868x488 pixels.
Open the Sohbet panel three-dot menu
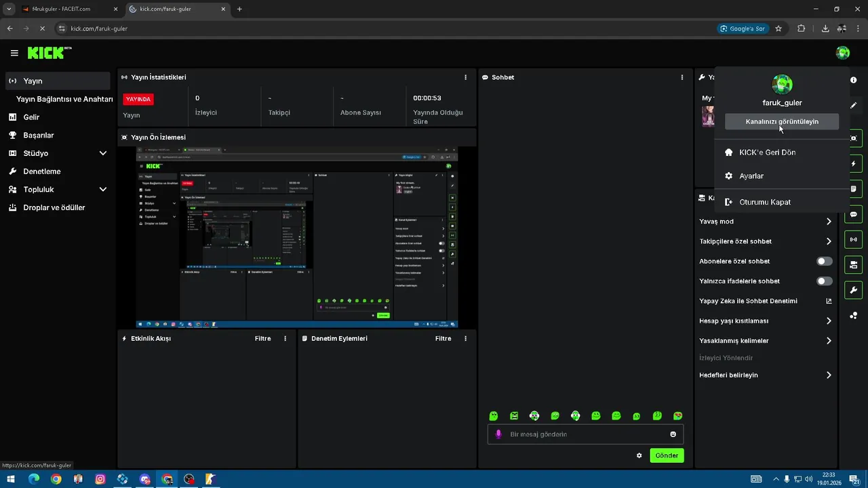(682, 77)
